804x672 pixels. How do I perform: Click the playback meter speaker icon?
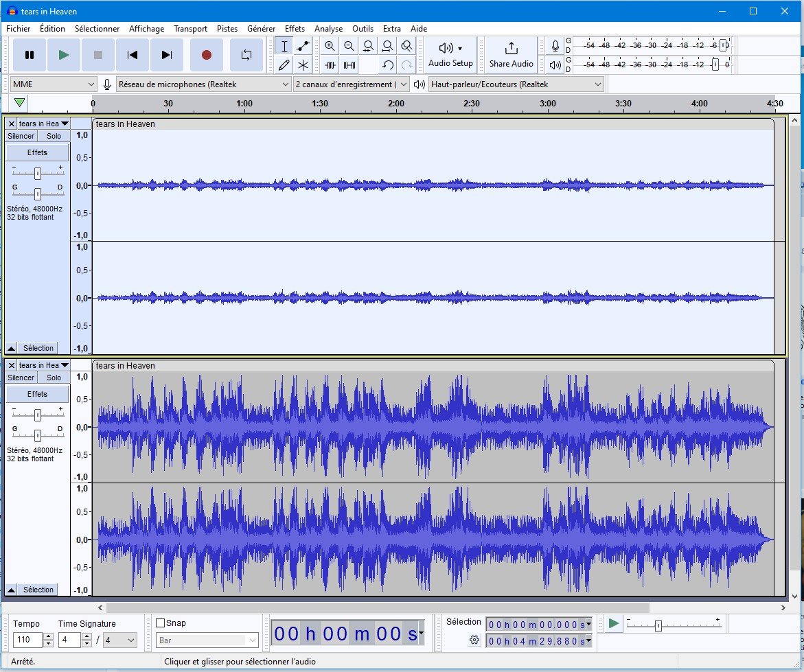(x=555, y=65)
